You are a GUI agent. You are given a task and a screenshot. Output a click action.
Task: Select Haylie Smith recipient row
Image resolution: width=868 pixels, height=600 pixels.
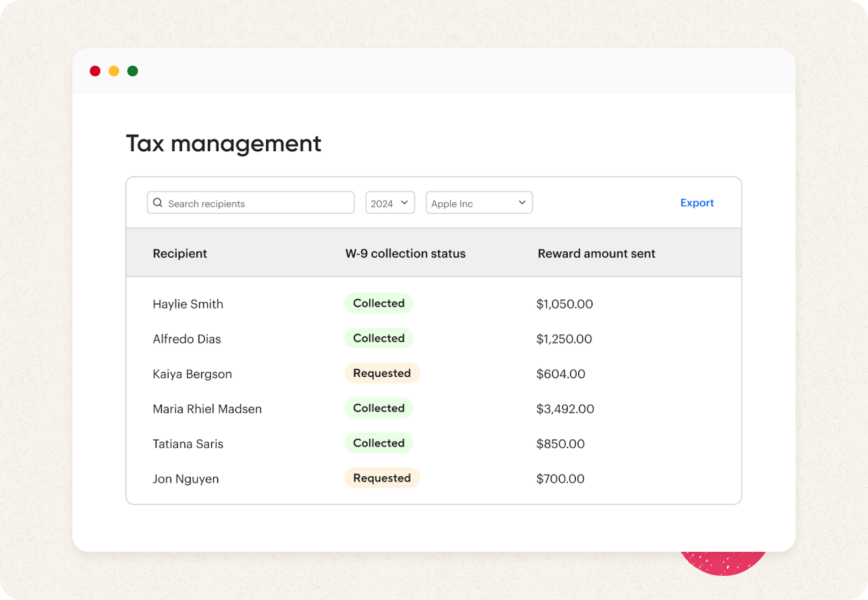click(188, 304)
